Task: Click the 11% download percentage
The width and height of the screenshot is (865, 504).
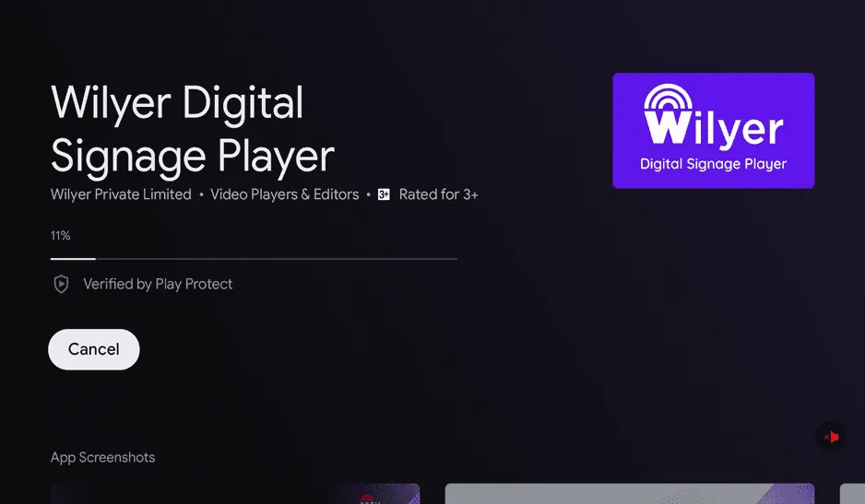Action: coord(61,236)
